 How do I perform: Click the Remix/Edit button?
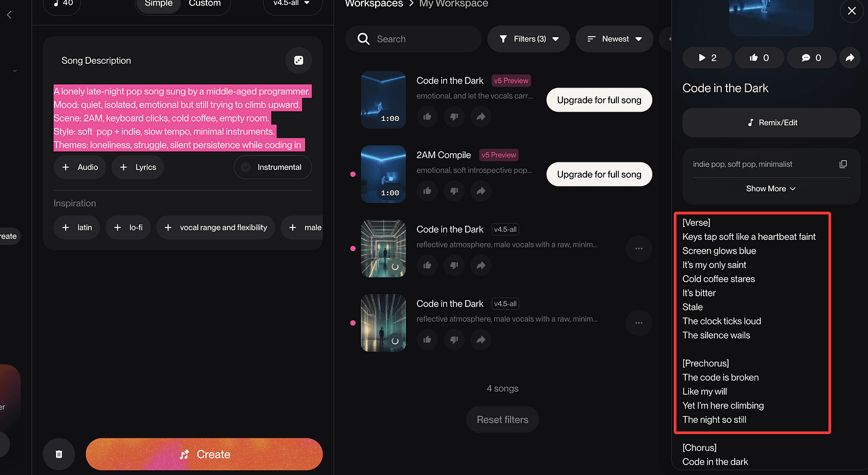click(x=771, y=123)
